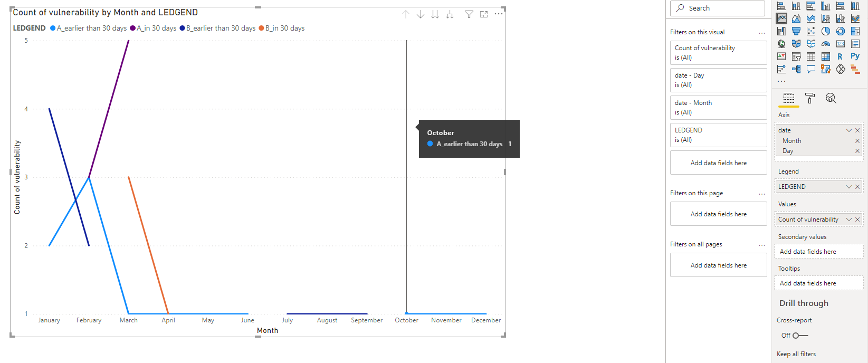Toggle Cross-report drill through on

click(800, 336)
